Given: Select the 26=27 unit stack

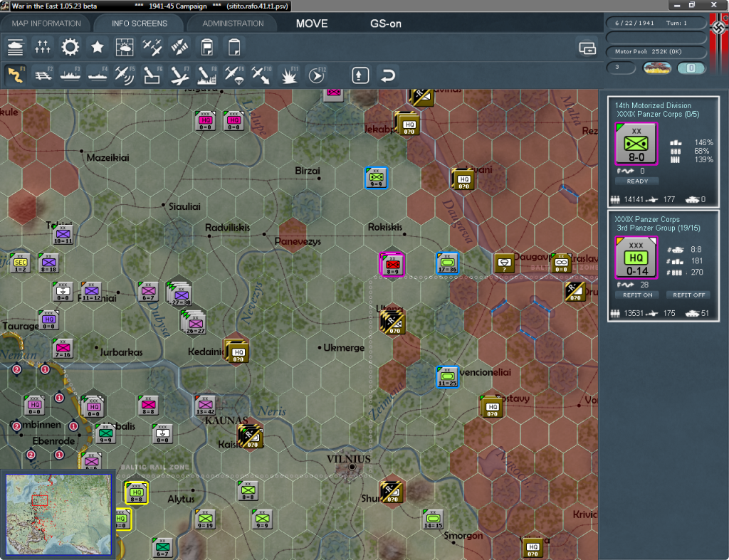Looking at the screenshot, I should click(x=195, y=324).
